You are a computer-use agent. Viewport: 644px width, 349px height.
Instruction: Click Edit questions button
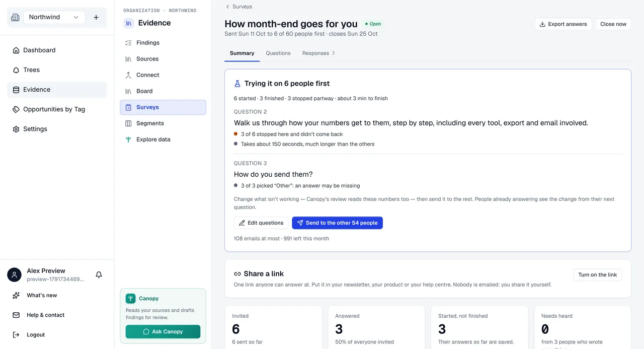point(261,223)
